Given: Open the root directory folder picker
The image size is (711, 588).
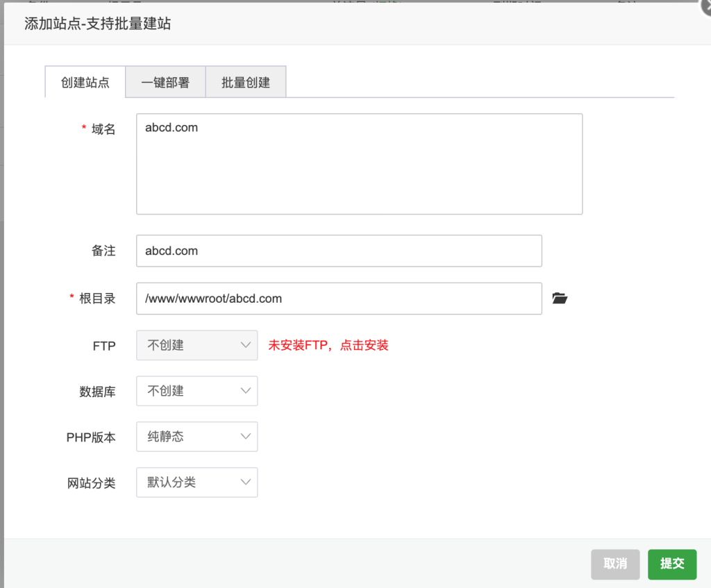Looking at the screenshot, I should tap(560, 298).
